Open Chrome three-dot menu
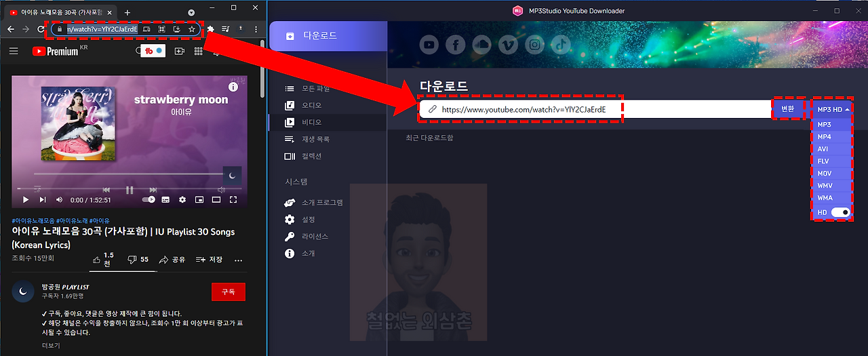 pos(256,29)
